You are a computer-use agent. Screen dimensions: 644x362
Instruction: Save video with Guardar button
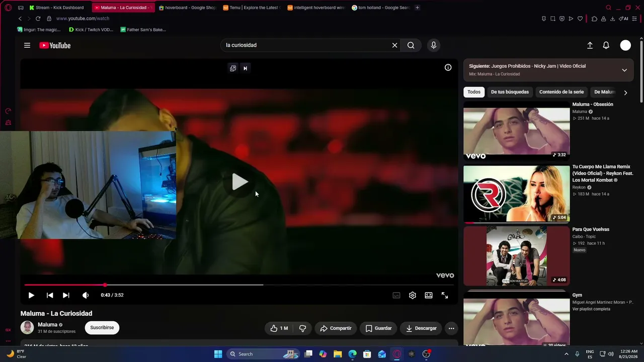pyautogui.click(x=378, y=328)
